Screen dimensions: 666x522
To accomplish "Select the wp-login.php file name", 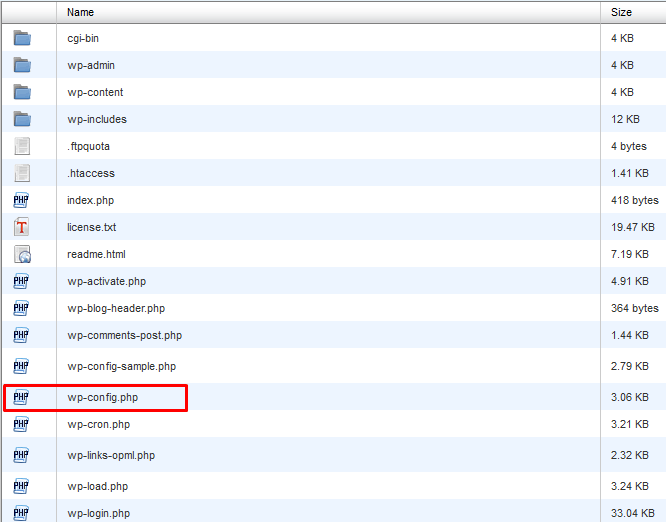I will [x=99, y=514].
